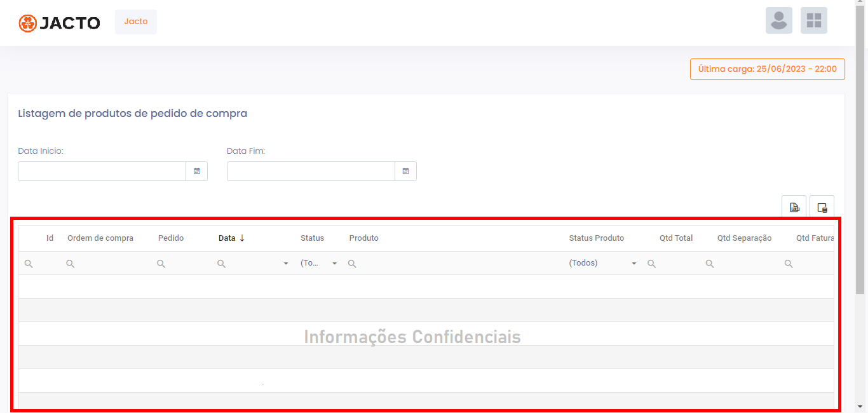Select the Jacto tab
Image resolution: width=868 pixels, height=413 pixels.
[136, 22]
